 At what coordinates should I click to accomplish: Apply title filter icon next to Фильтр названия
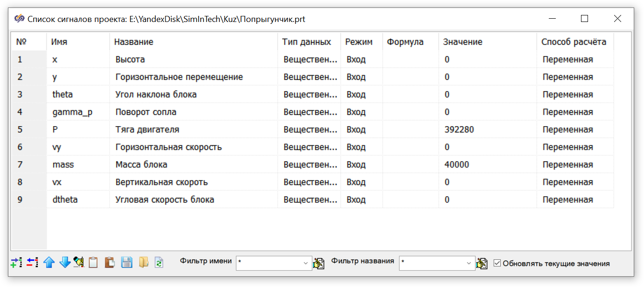coord(482,264)
